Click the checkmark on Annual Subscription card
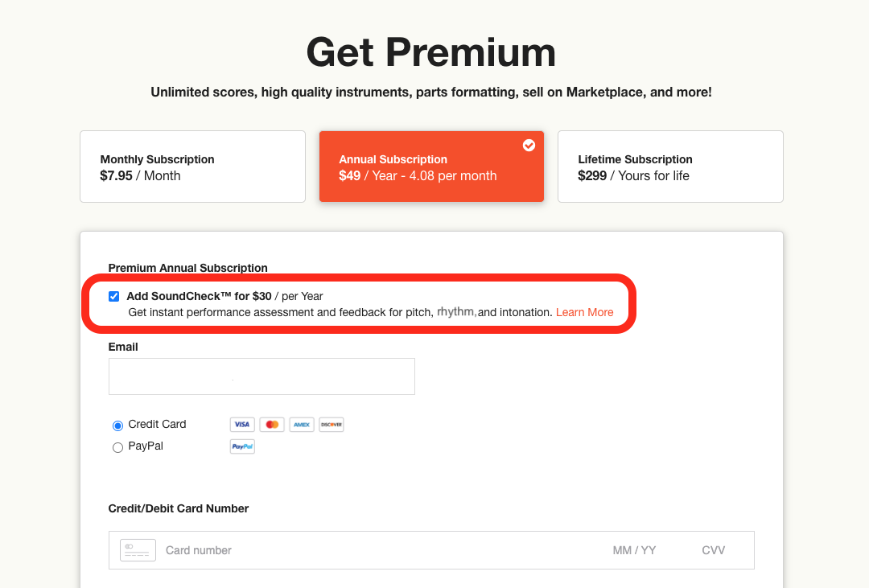The image size is (869, 588). coord(529,146)
